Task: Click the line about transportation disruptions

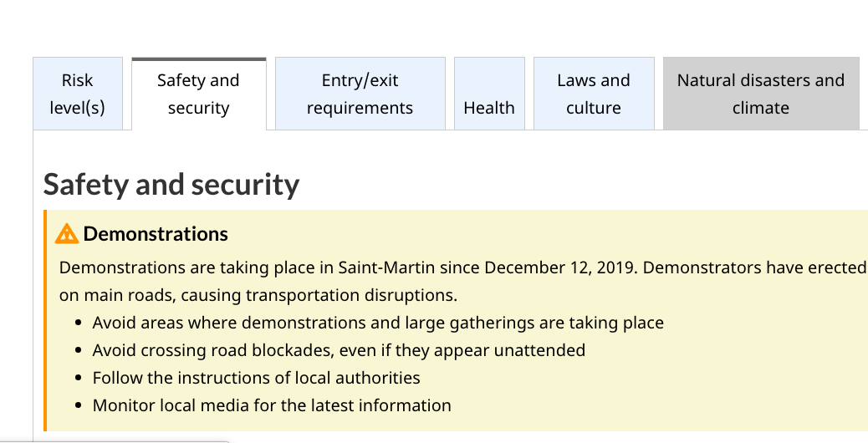Action: click(x=258, y=295)
